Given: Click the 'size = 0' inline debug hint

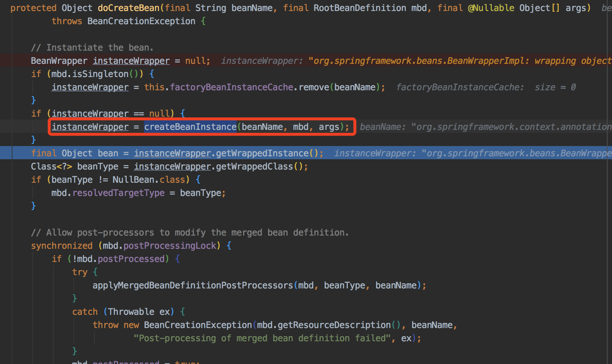Looking at the screenshot, I should [x=555, y=87].
